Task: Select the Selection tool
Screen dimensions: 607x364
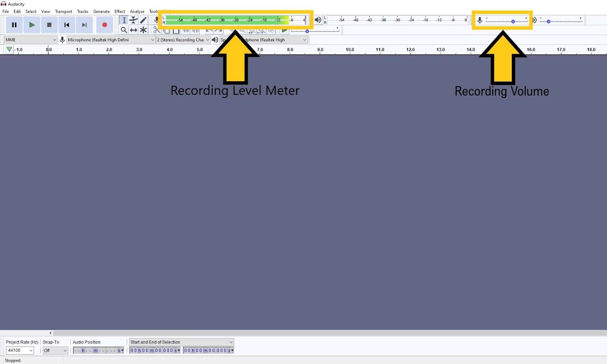Action: [124, 20]
